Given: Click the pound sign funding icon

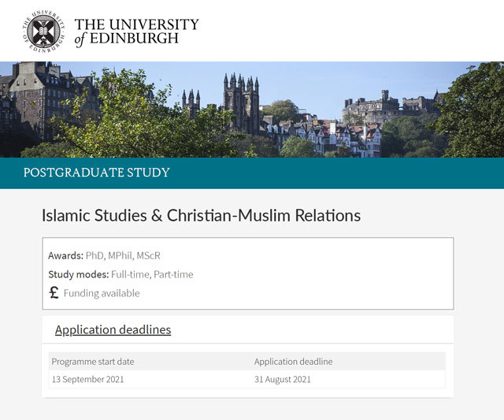Looking at the screenshot, I should pos(54,293).
